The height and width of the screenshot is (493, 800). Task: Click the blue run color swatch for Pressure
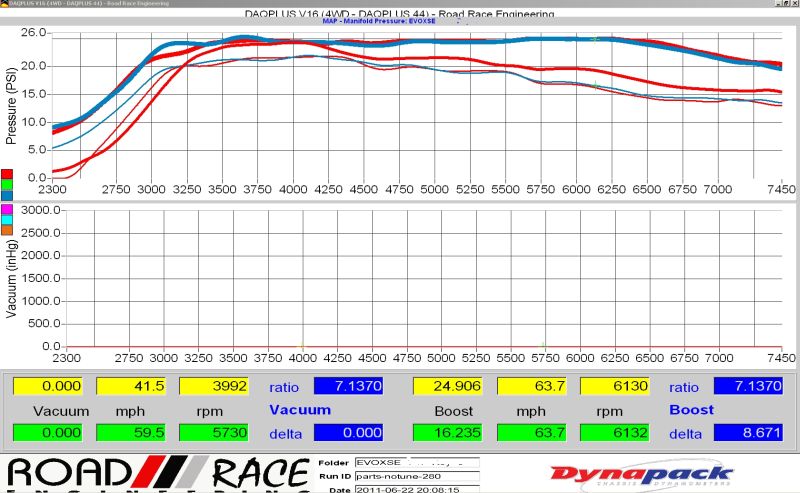[7, 195]
